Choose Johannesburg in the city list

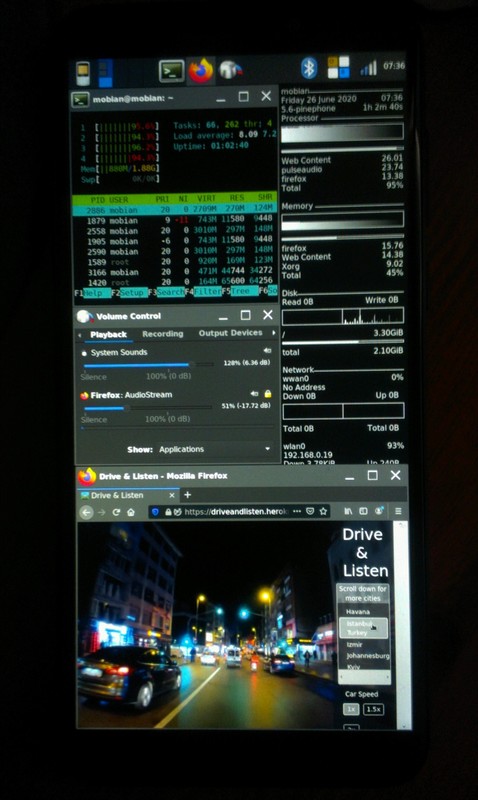coord(367,656)
